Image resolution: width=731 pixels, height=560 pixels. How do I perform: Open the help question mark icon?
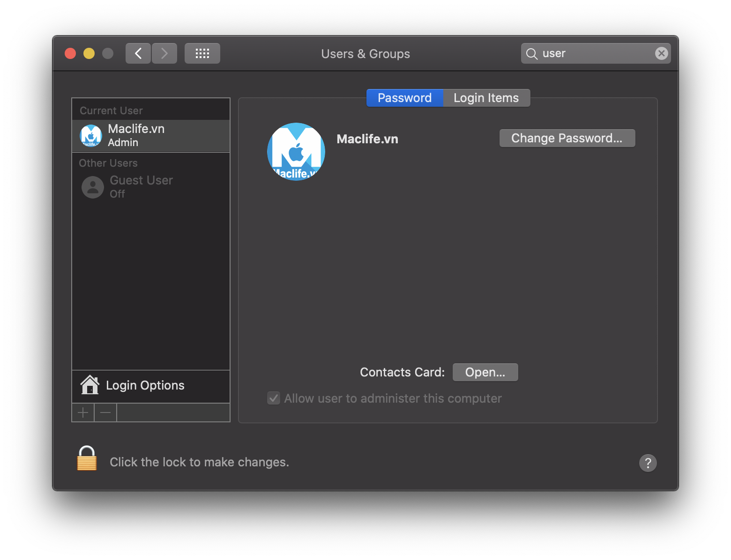pos(648,463)
